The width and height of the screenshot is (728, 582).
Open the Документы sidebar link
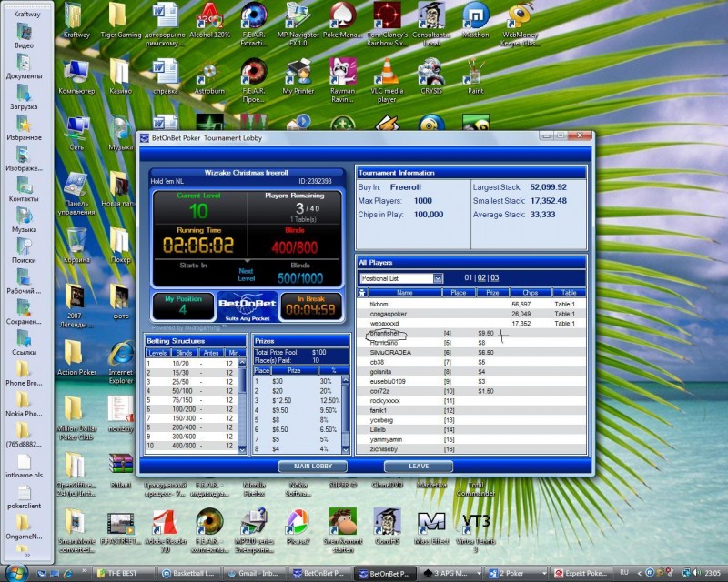click(24, 65)
